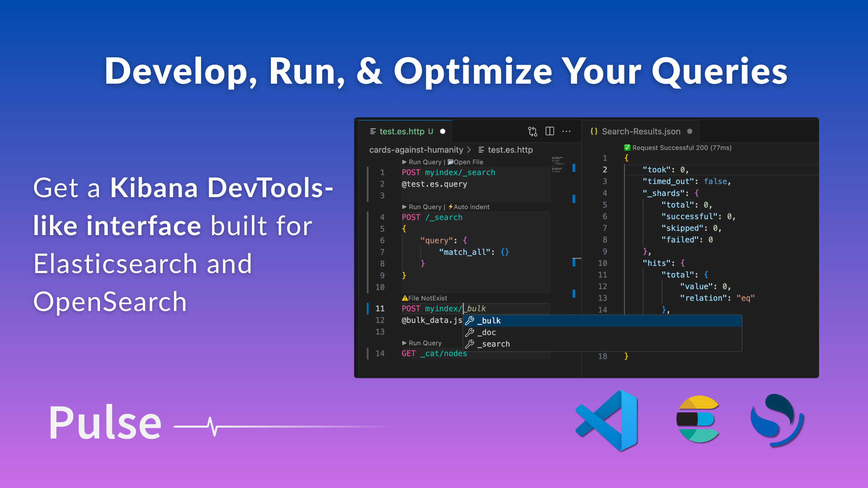Click the split editor icon
The image size is (868, 488).
click(549, 131)
